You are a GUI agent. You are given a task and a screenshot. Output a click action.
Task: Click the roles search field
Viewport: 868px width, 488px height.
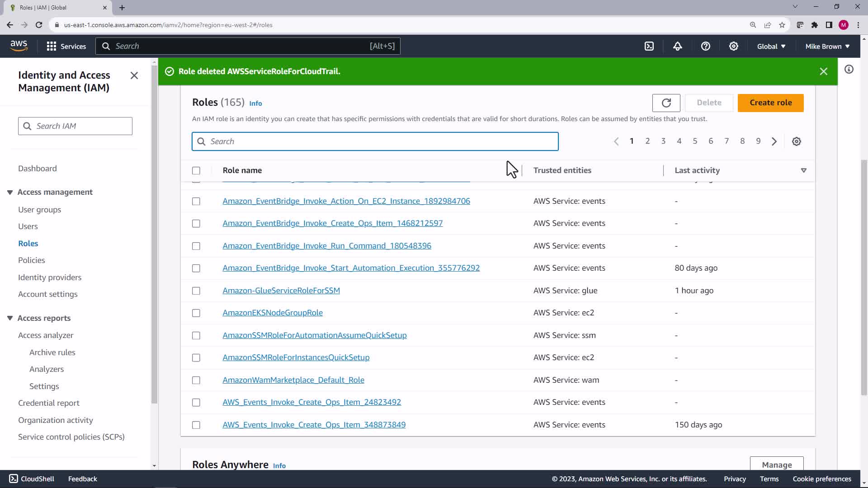[375, 141]
